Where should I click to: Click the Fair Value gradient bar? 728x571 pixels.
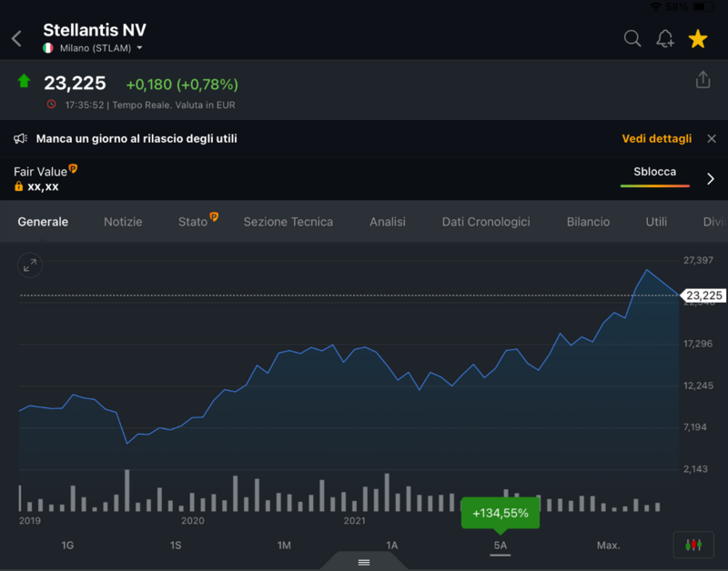[654, 185]
